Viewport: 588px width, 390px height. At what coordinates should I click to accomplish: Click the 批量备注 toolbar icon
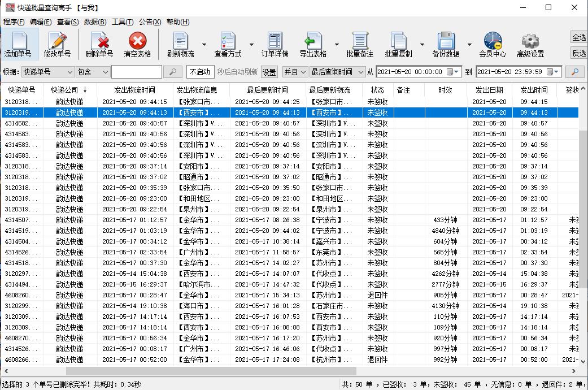(360, 41)
